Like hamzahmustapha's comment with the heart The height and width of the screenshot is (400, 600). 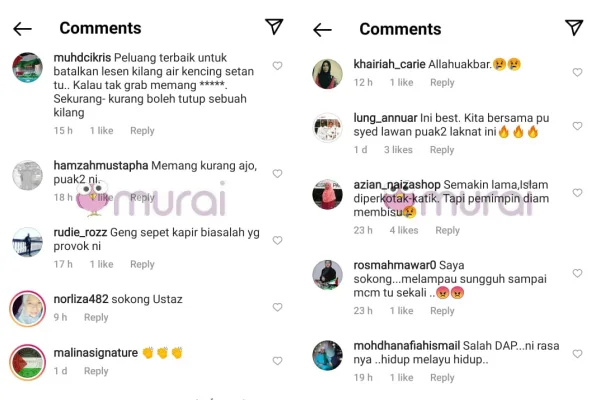pos(277,174)
